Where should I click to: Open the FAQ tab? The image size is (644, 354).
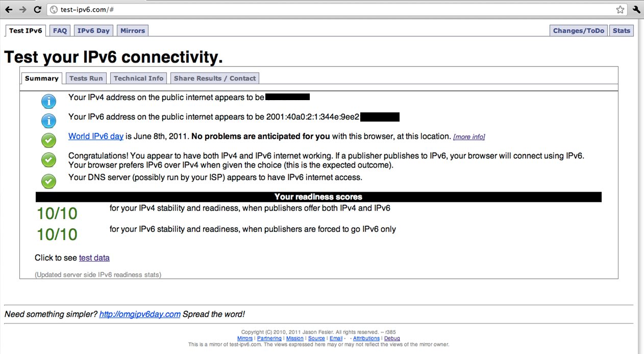60,31
